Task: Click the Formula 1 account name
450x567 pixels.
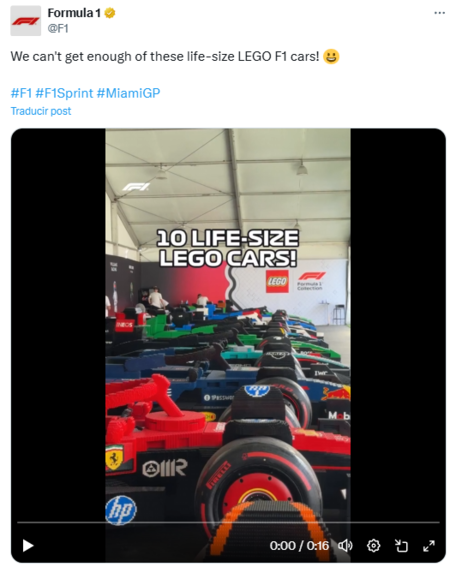Action: point(74,13)
